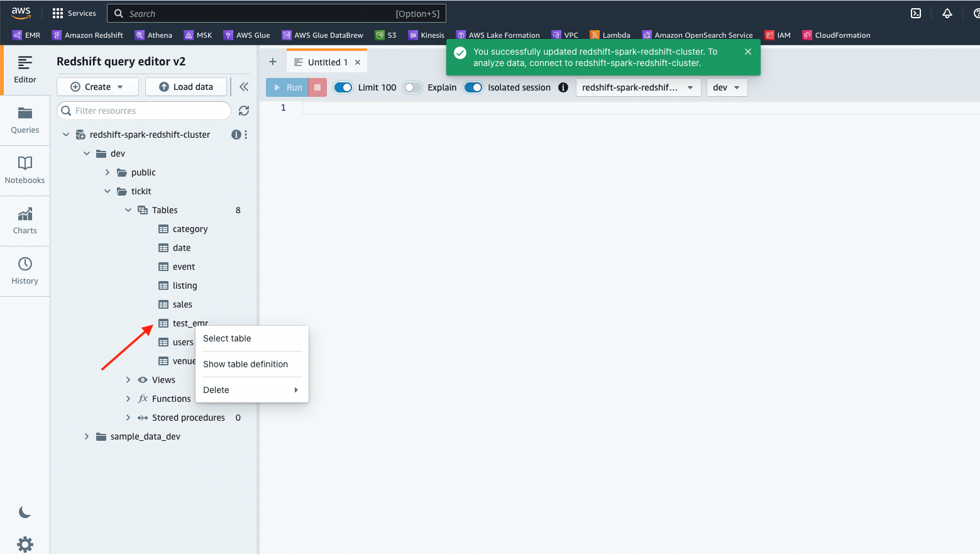
Task: Collapse the resource panel with double chevron
Action: 244,87
